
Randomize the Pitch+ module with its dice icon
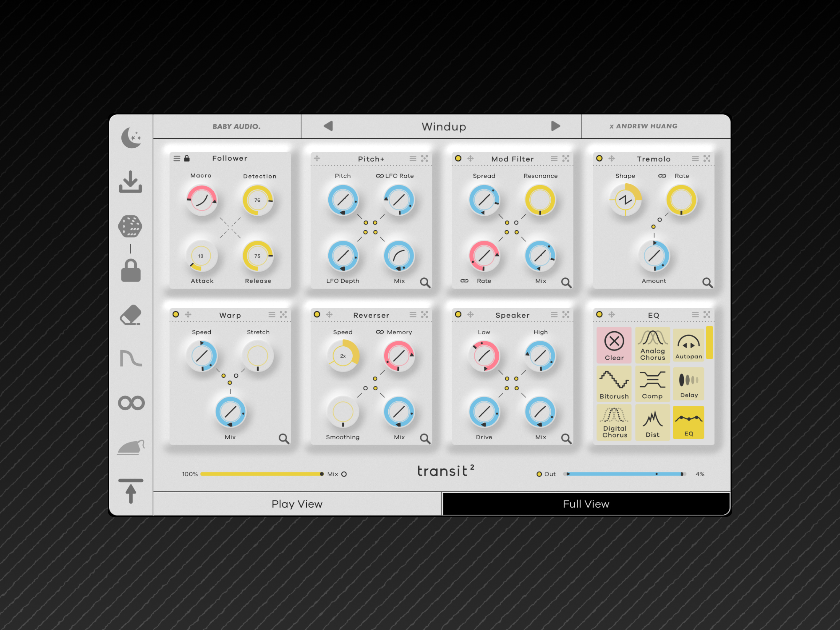[x=425, y=158]
